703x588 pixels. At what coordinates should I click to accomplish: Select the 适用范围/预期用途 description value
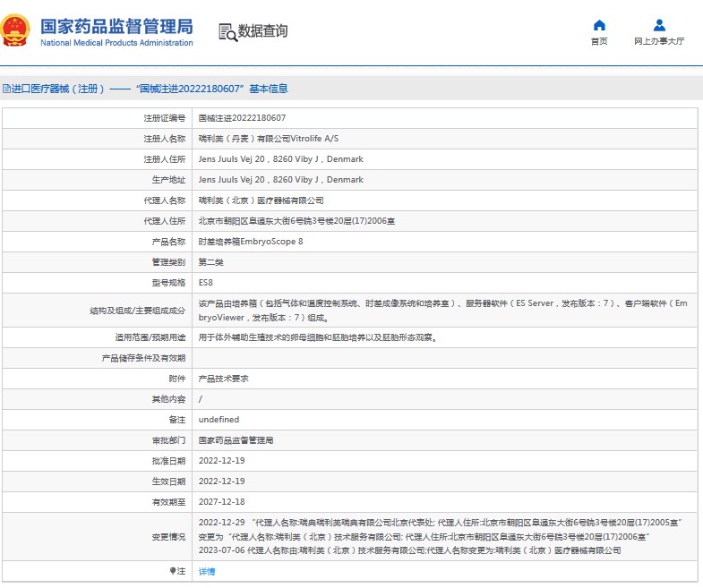[318, 337]
